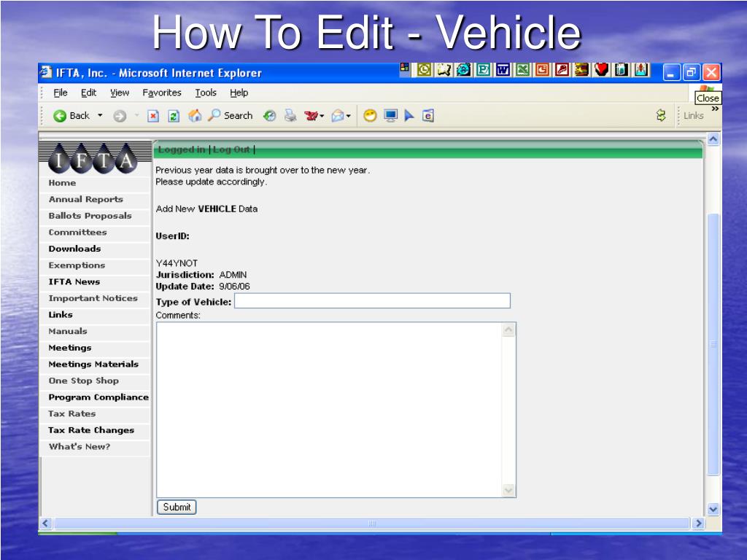747x560 pixels.
Task: Open Meetings sidebar link
Action: pos(70,348)
